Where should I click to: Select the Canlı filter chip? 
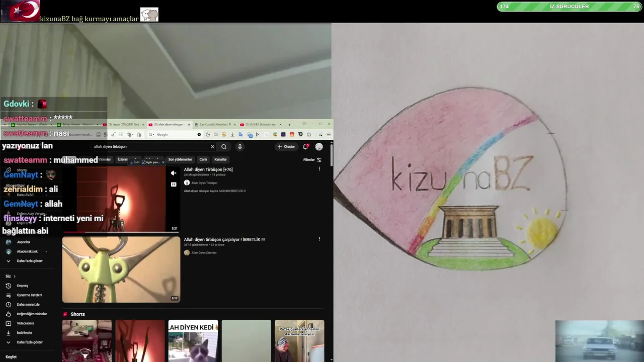click(x=203, y=159)
